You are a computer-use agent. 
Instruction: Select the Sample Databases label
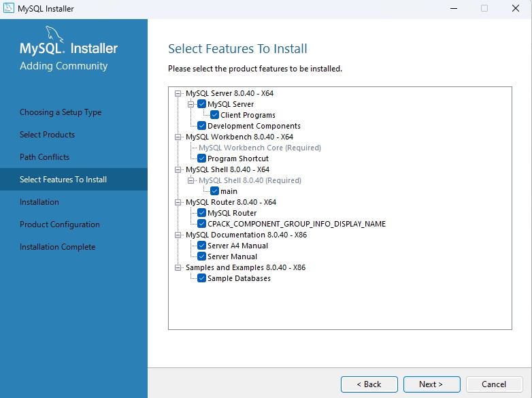[x=239, y=278]
